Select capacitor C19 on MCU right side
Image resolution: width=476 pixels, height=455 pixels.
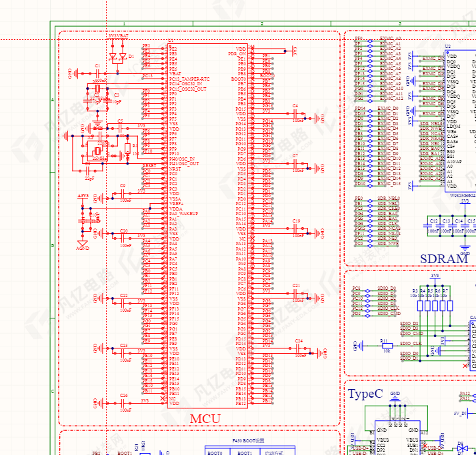(x=295, y=228)
